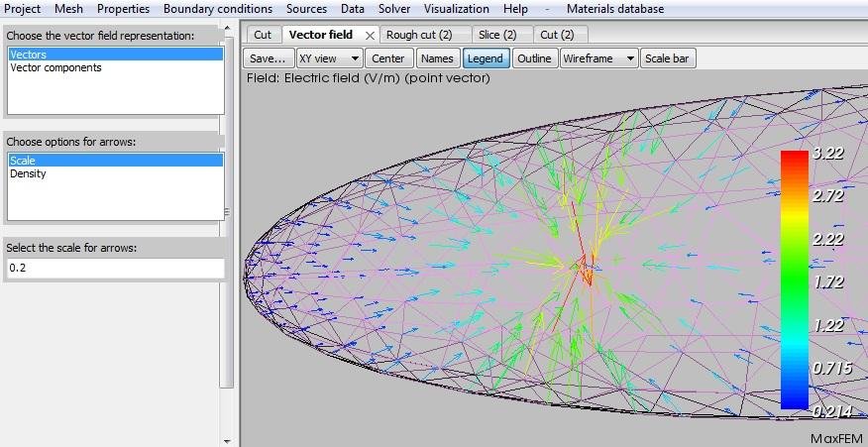The image size is (868, 447).
Task: Toggle the Names display
Action: [437, 58]
